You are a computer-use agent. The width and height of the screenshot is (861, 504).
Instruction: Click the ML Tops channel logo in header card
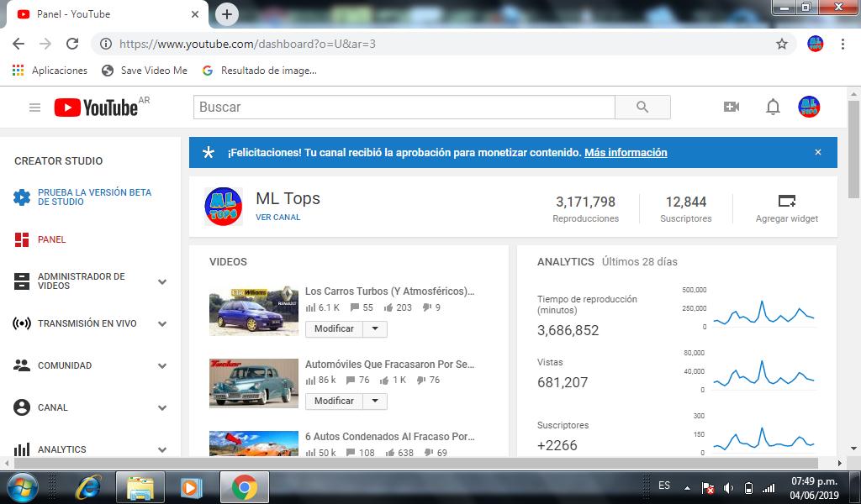pyautogui.click(x=224, y=207)
